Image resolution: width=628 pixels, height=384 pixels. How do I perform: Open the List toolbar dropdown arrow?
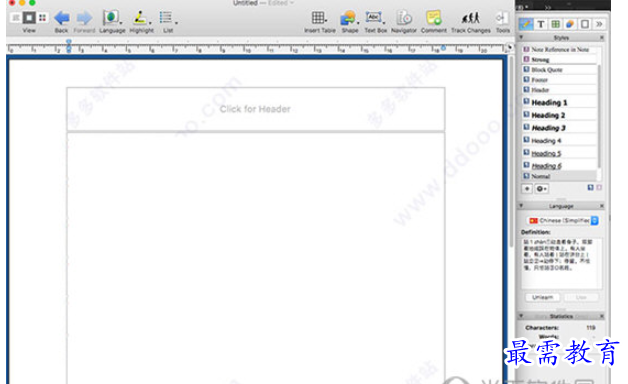click(x=176, y=23)
